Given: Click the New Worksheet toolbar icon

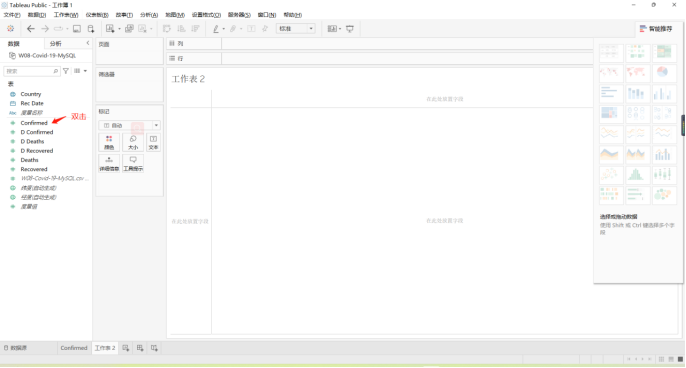Looking at the screenshot, I should pyautogui.click(x=110, y=29).
